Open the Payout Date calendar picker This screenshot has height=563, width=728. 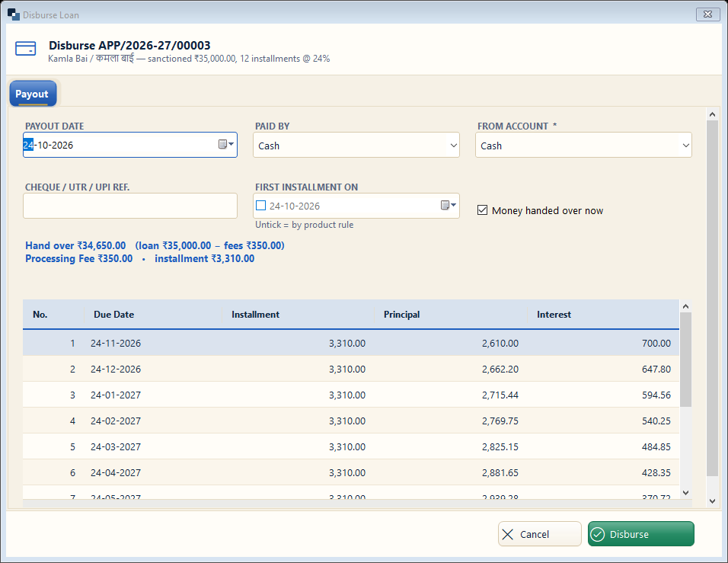[x=226, y=145]
